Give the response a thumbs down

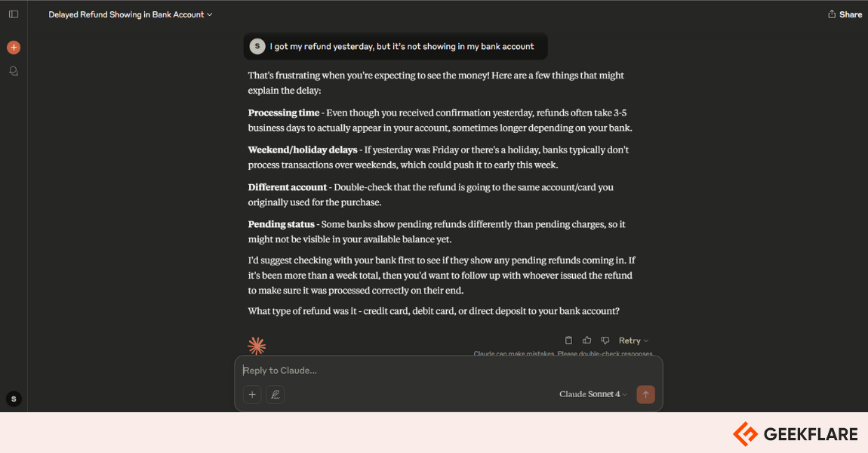605,340
